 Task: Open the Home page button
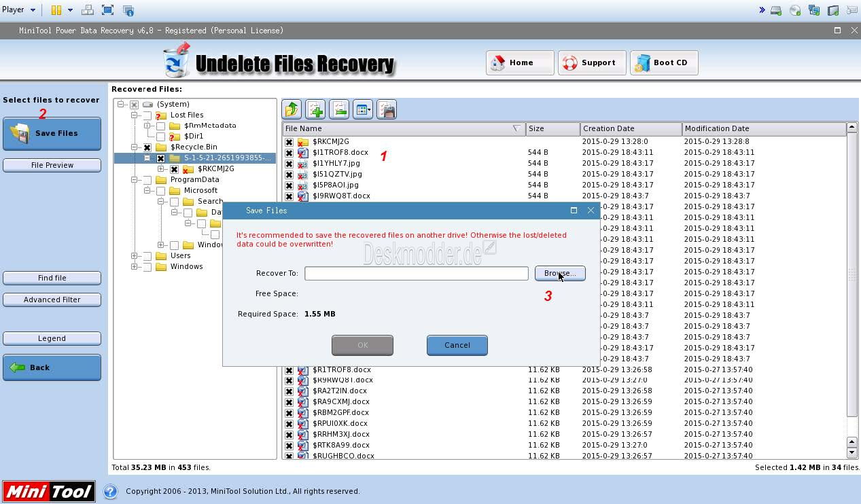[520, 62]
